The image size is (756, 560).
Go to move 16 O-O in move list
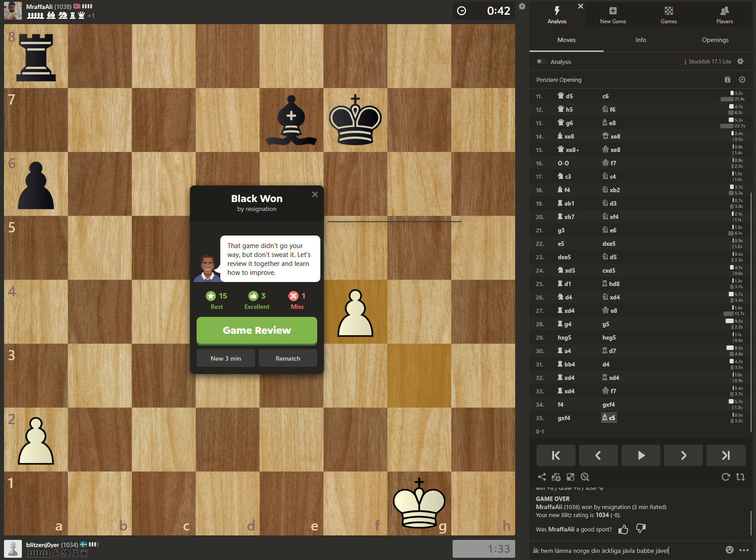563,163
